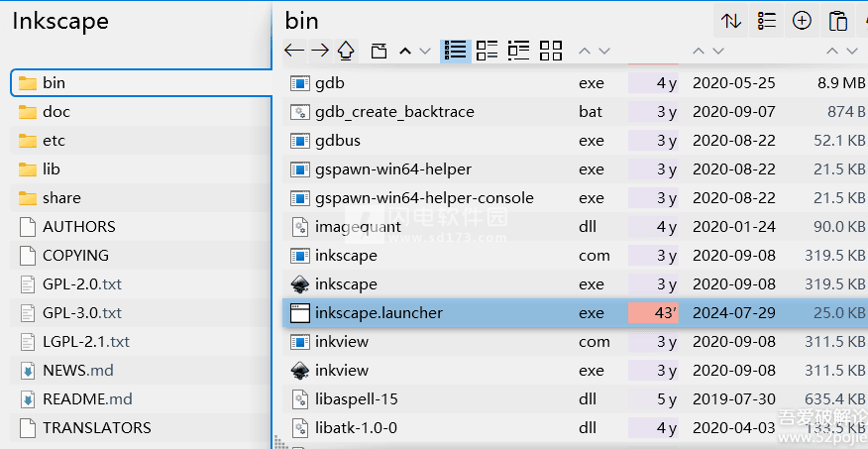Click the Inkscape logo icon of inkview exe

coord(299,371)
